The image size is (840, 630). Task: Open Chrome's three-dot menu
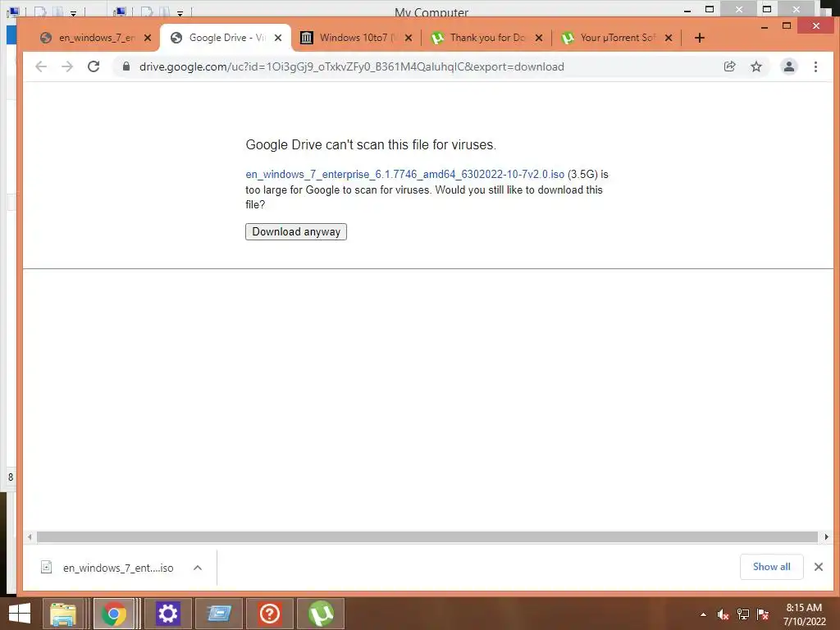[x=816, y=66]
